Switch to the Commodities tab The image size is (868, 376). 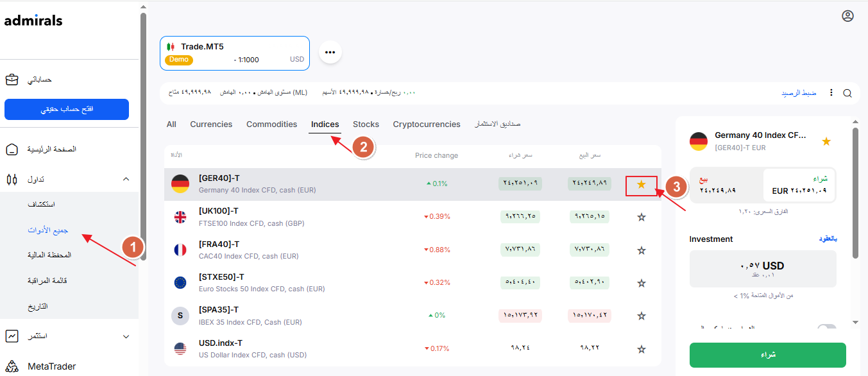[271, 124]
